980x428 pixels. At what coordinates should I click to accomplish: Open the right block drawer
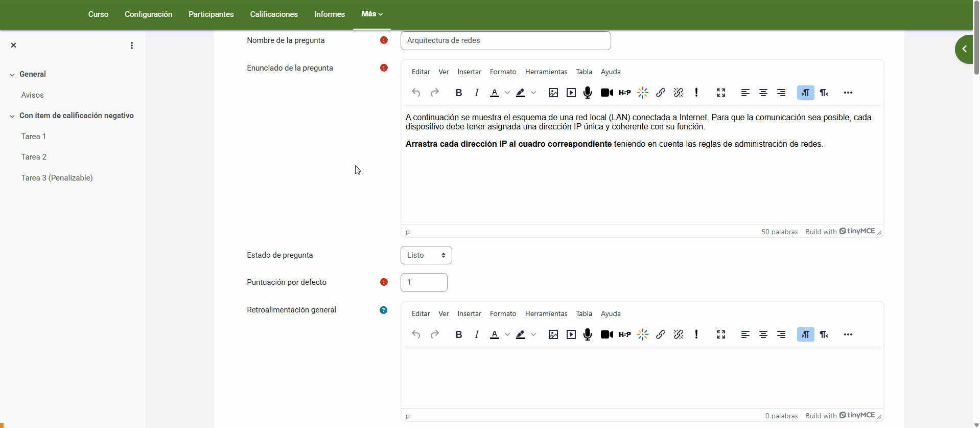click(964, 49)
